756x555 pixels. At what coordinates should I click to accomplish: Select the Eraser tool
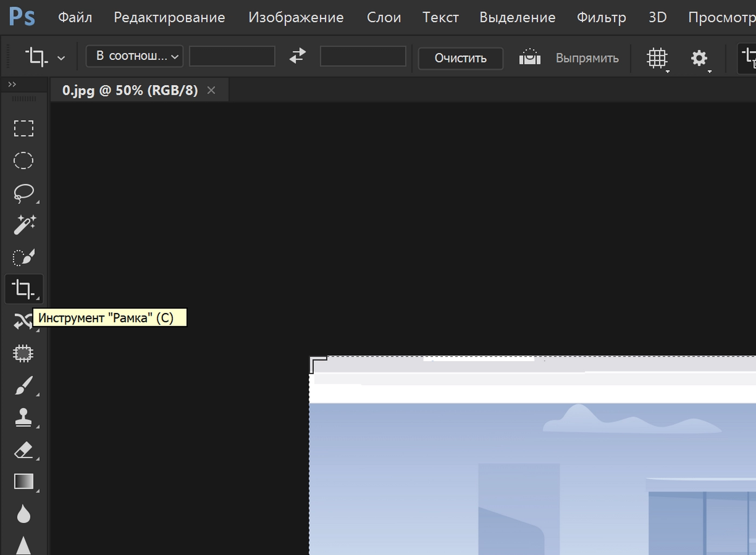[23, 450]
